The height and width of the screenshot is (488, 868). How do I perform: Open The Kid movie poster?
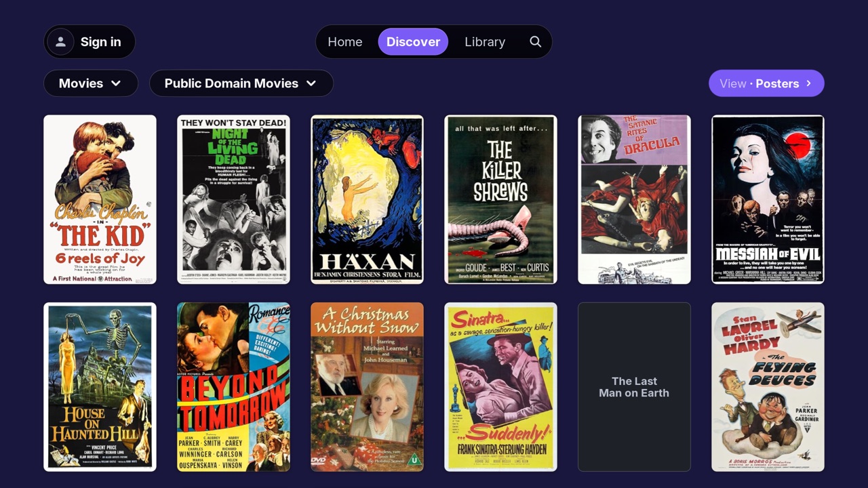click(100, 199)
